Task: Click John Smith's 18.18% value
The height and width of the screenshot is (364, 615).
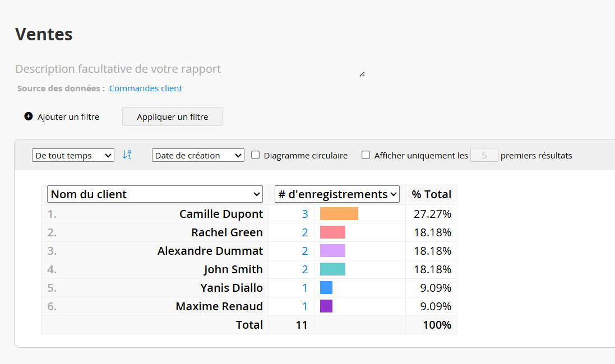Action: 432,269
